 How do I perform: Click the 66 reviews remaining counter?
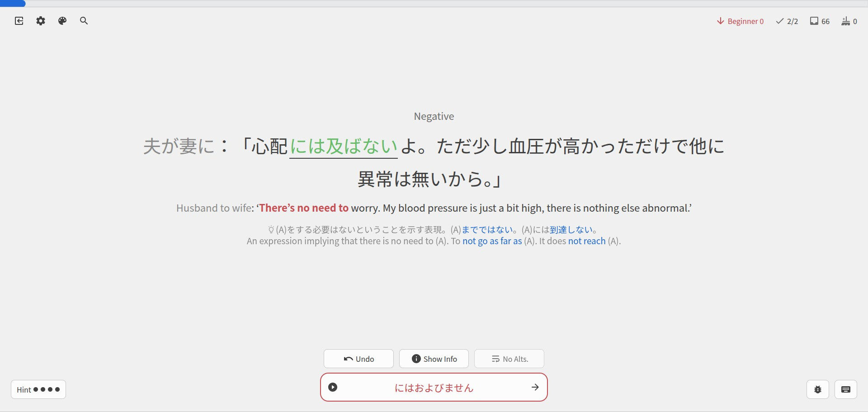[820, 21]
